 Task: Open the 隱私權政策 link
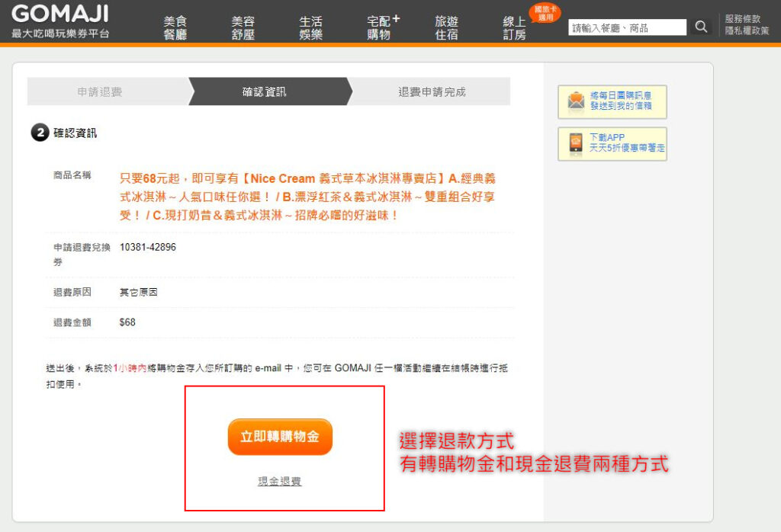[x=741, y=31]
